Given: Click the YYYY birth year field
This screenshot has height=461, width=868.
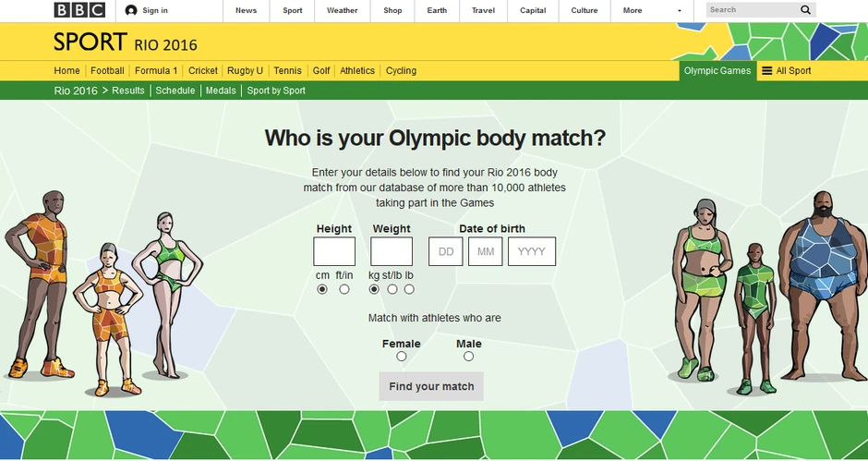Looking at the screenshot, I should pos(532,251).
